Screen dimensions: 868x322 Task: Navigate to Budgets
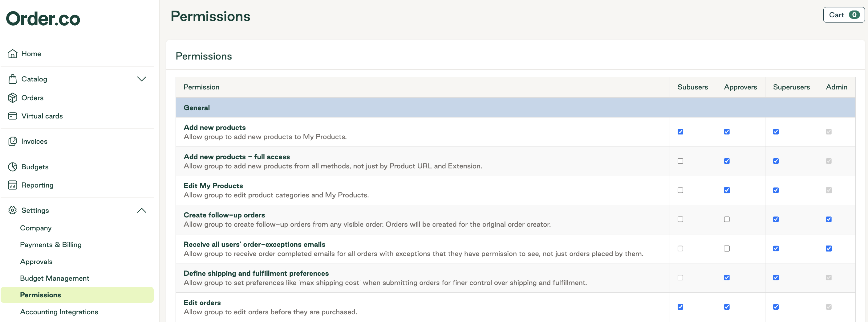coord(35,167)
